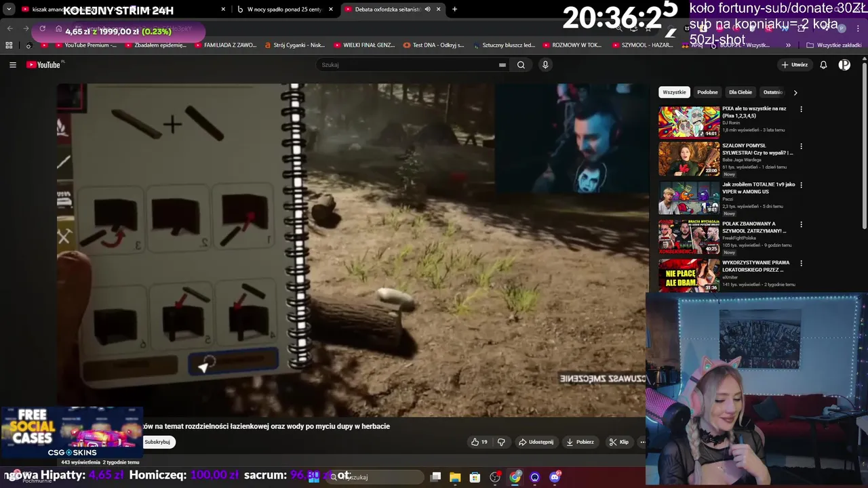Select the Wszystkie filter chip
The image size is (868, 488).
(674, 92)
